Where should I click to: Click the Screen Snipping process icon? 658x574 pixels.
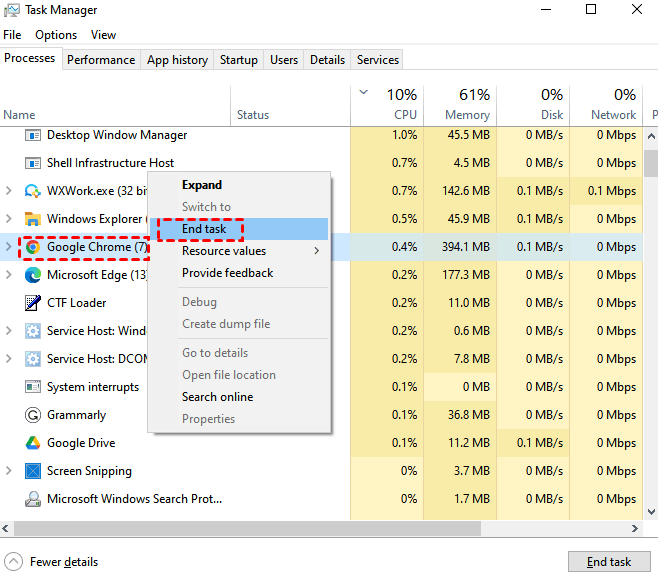pyautogui.click(x=32, y=471)
